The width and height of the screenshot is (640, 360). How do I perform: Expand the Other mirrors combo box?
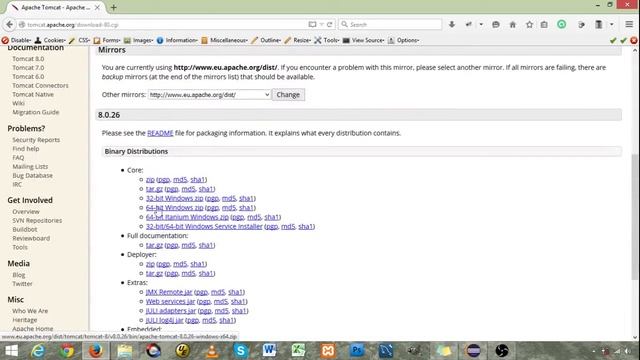click(209, 95)
